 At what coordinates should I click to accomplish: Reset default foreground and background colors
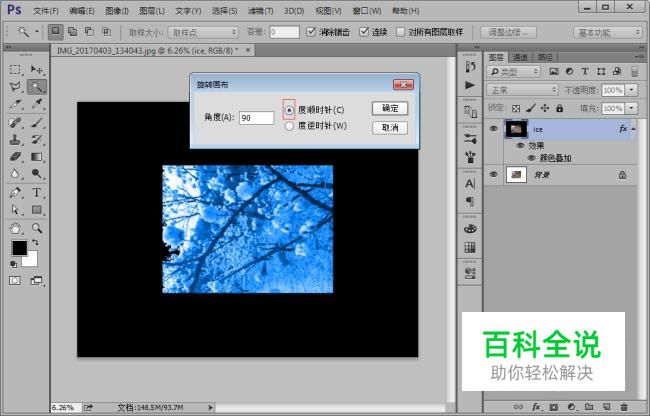pyautogui.click(x=14, y=264)
